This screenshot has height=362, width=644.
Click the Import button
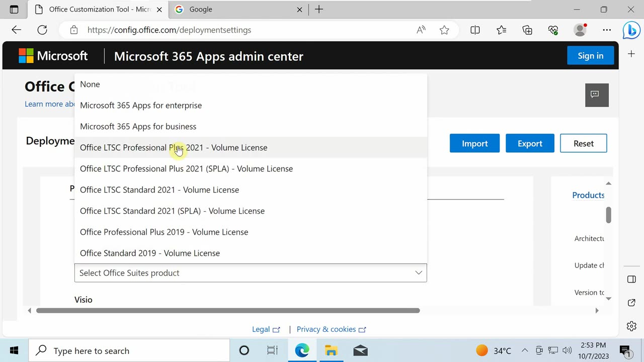(474, 143)
